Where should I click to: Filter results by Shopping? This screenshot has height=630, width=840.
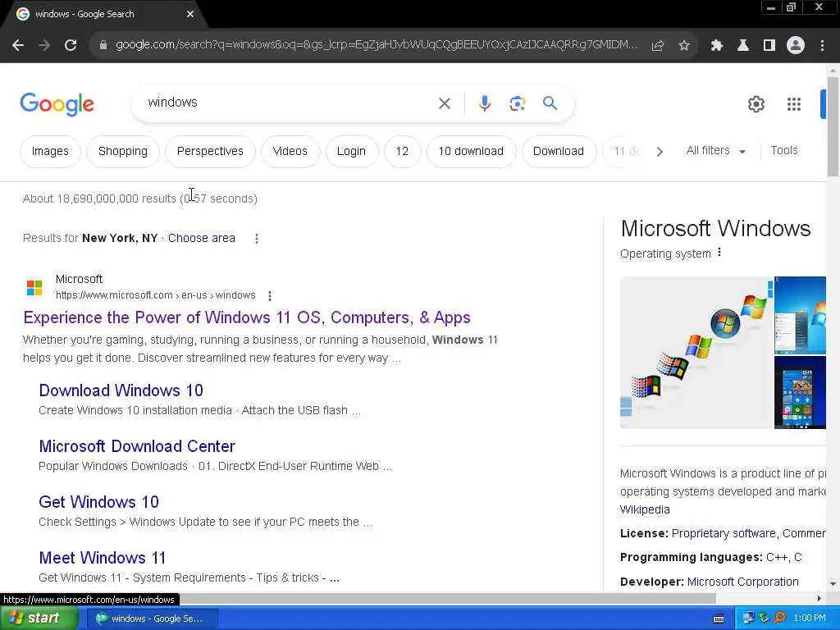[x=123, y=152]
